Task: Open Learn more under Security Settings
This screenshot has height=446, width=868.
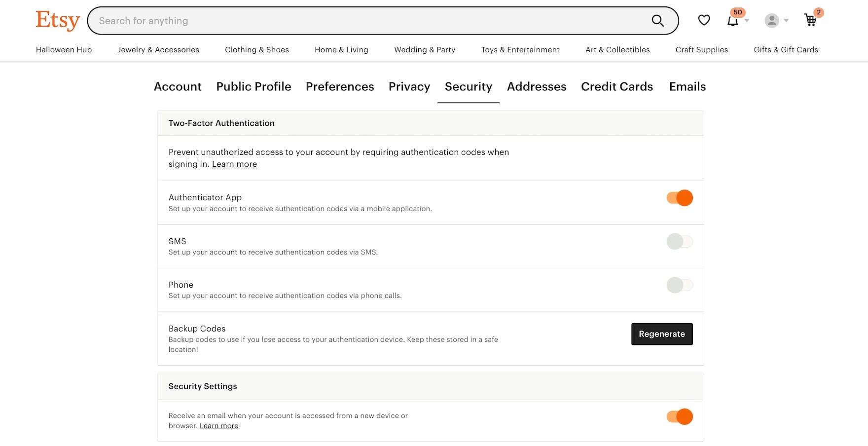Action: tap(219, 425)
